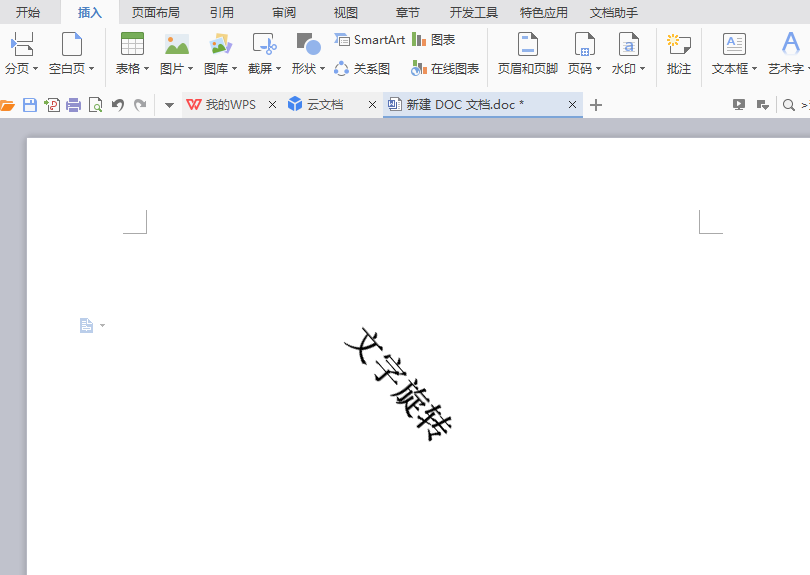Screen dimensions: 810x575
Task: Redo the last action
Action: pyautogui.click(x=140, y=105)
